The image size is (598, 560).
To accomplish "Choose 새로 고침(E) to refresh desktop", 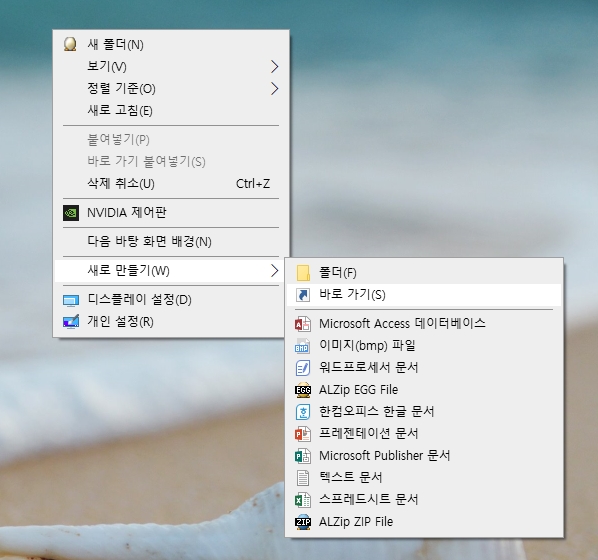I will pos(171,111).
